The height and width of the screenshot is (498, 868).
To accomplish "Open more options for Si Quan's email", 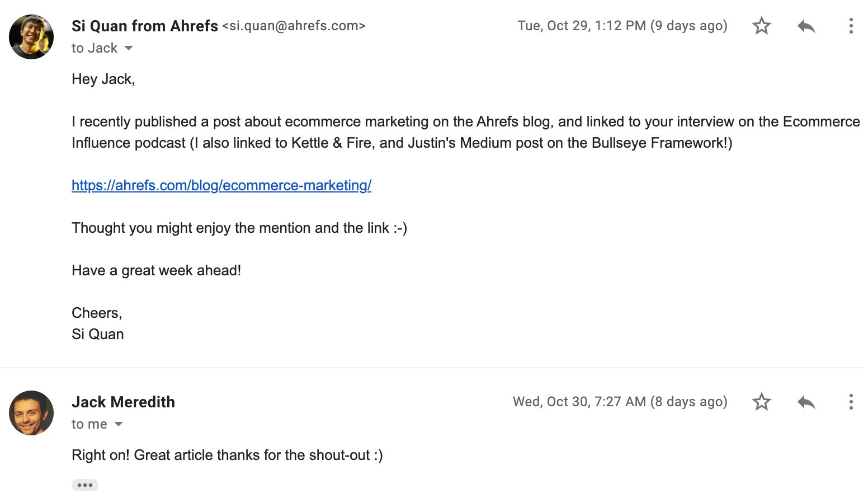I will coord(851,26).
